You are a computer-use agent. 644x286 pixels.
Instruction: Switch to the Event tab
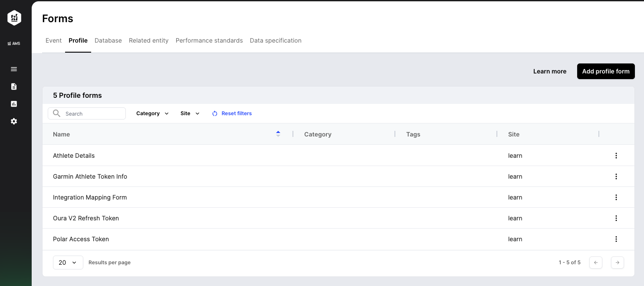(x=53, y=40)
